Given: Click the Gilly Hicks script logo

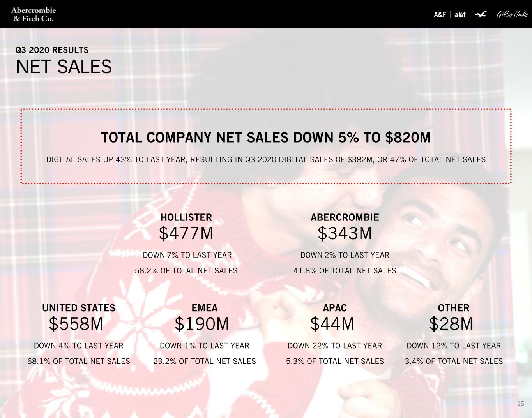Looking at the screenshot, I should 512,15.
